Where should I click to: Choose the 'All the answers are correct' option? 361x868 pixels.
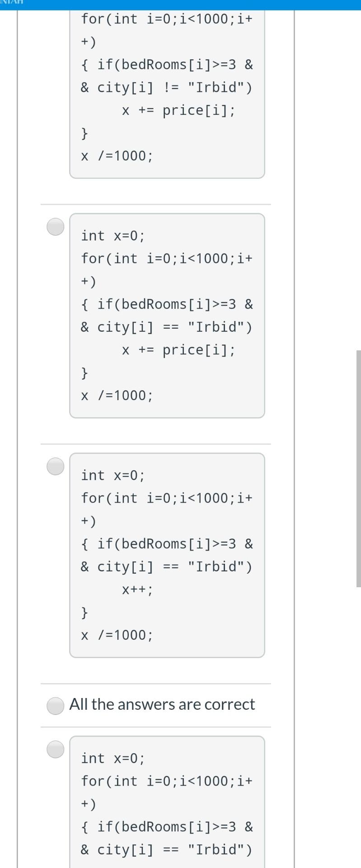(x=55, y=704)
